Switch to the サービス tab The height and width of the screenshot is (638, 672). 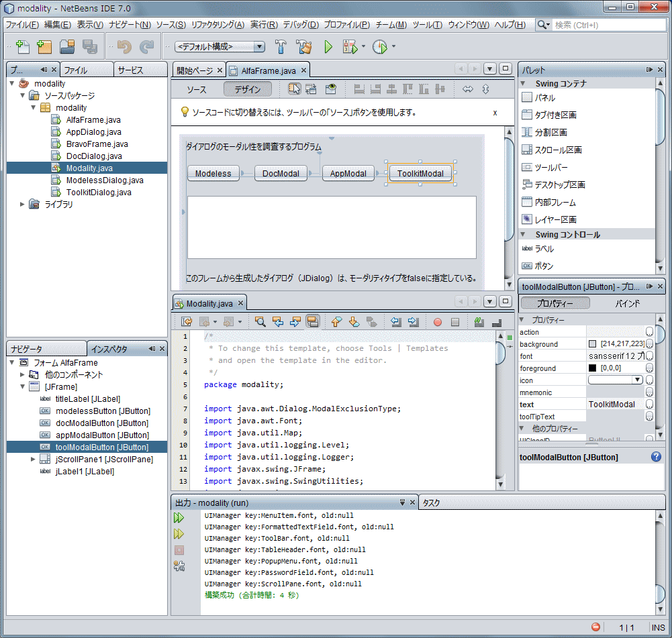coord(140,70)
